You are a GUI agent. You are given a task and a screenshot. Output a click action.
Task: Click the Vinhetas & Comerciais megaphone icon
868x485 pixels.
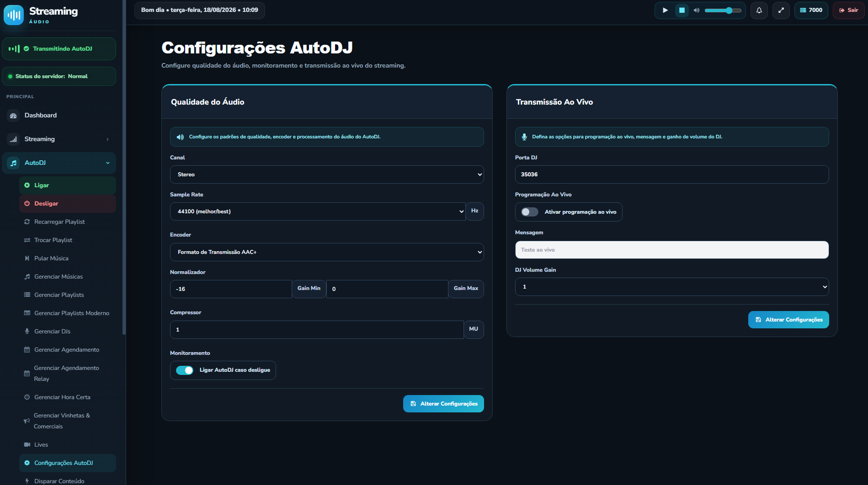pos(27,421)
